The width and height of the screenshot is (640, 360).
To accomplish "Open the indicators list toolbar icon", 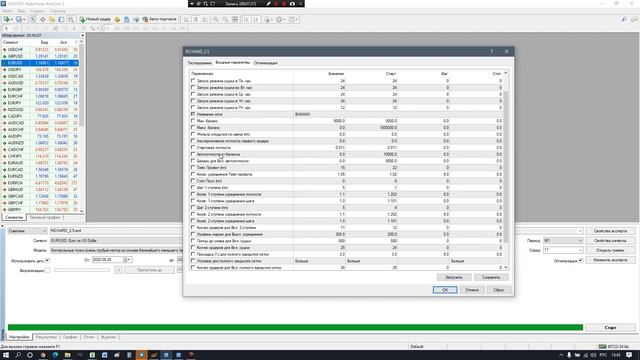I will pyautogui.click(x=268, y=19).
